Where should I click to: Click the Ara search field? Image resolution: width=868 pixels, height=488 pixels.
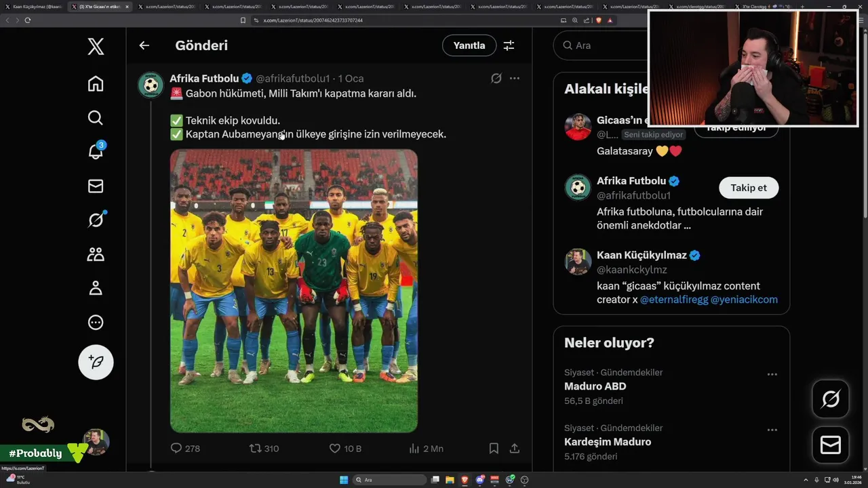pos(600,45)
